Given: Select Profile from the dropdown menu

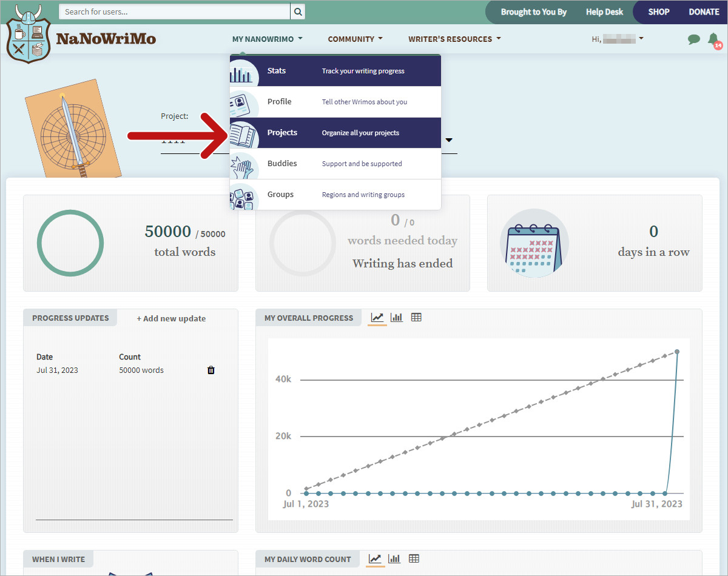Looking at the screenshot, I should (335, 102).
